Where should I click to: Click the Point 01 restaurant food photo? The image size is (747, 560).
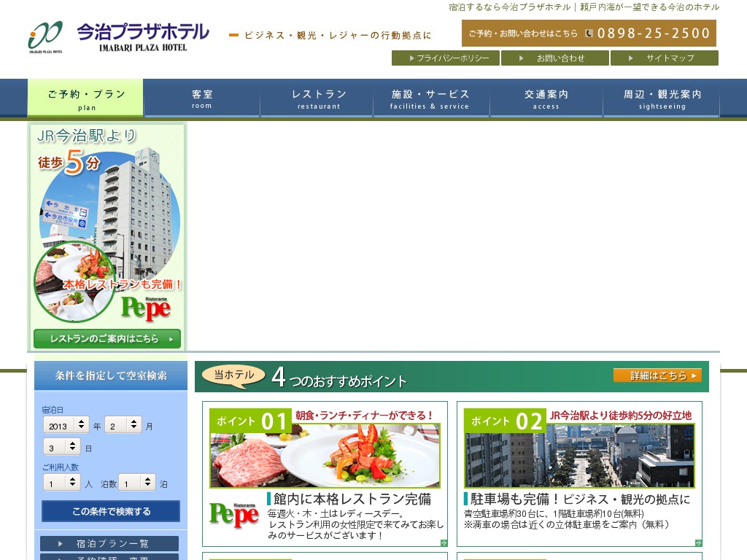point(325,456)
